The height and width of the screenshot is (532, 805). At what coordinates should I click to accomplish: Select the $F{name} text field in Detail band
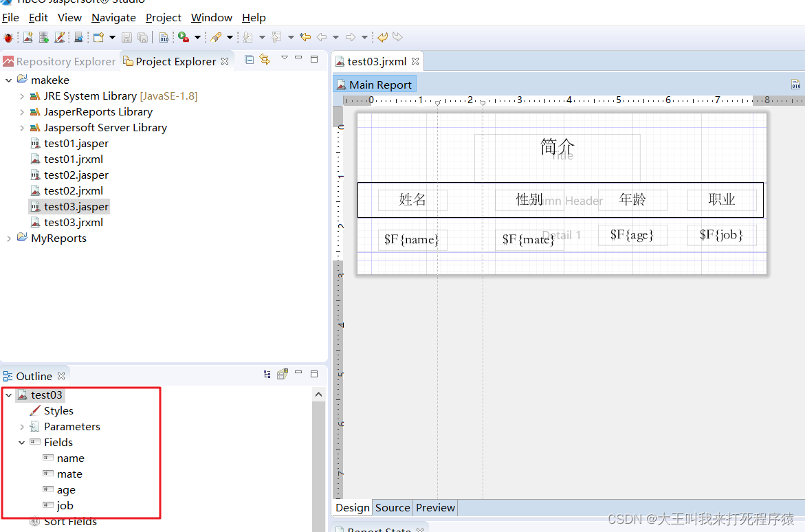pyautogui.click(x=412, y=240)
